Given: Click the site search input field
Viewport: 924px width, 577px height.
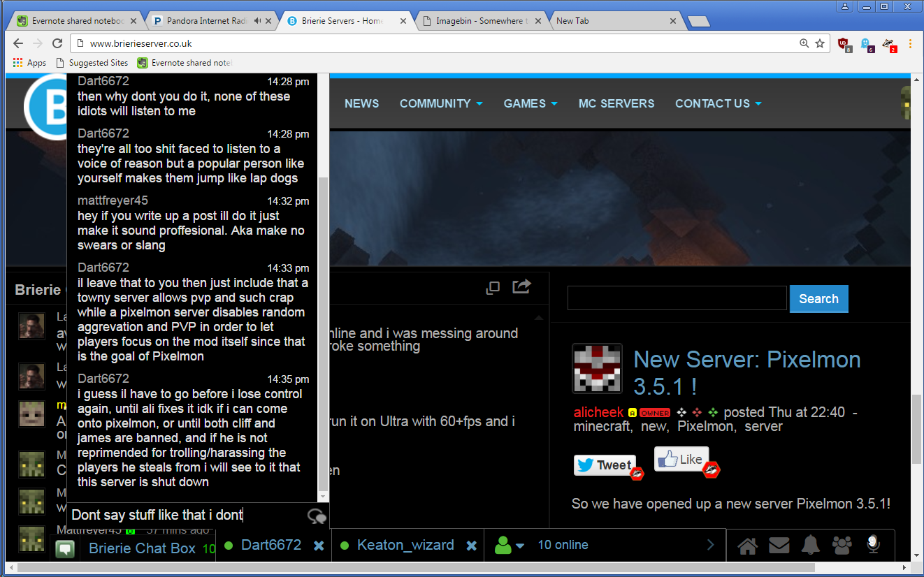Looking at the screenshot, I should tap(677, 298).
